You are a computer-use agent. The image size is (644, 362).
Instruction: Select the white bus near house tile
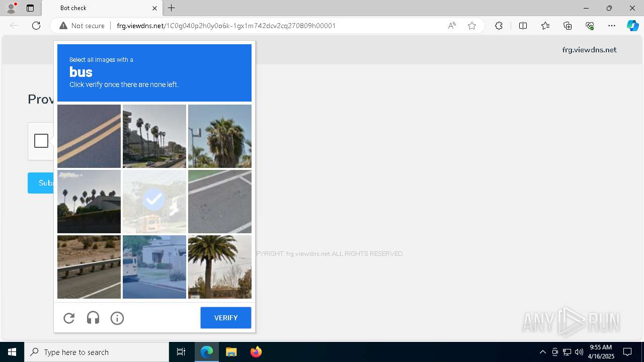(x=154, y=267)
